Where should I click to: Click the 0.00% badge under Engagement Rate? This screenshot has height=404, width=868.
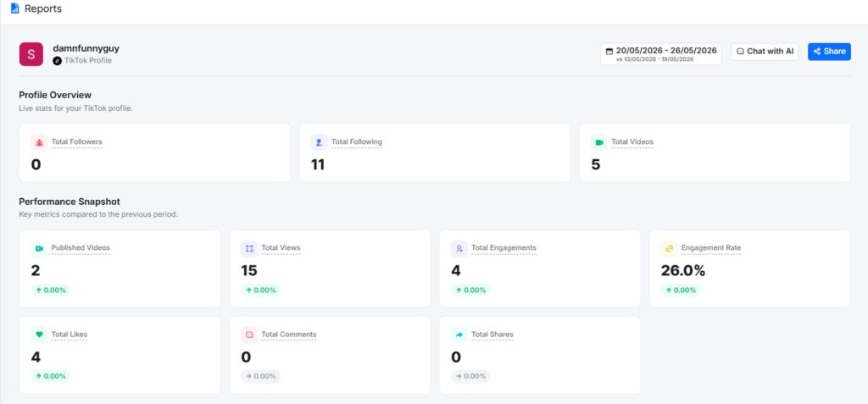click(x=681, y=290)
